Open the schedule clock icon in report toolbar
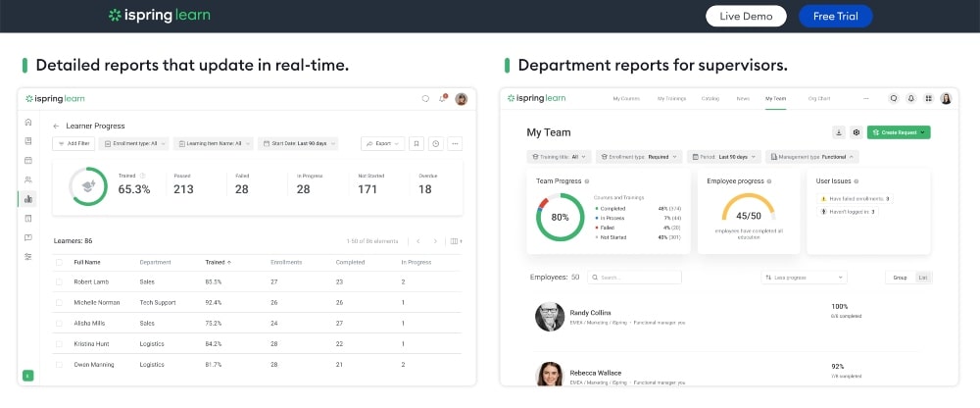The width and height of the screenshot is (980, 408). [435, 143]
